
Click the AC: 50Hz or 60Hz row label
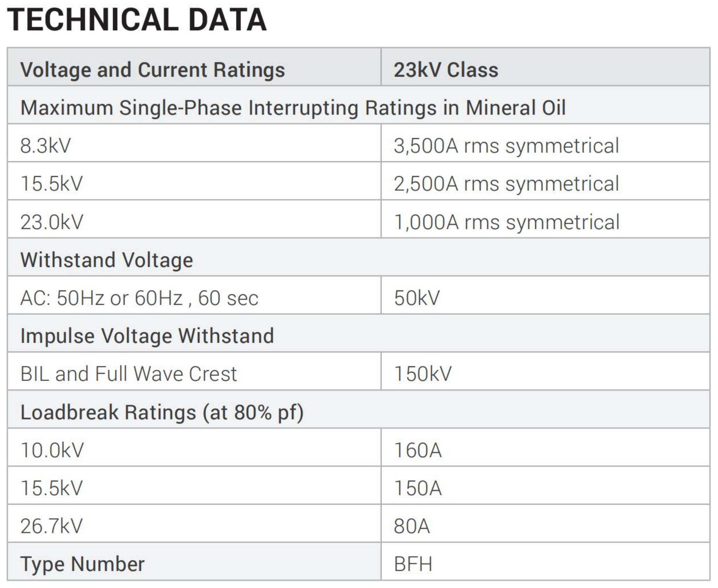click(x=139, y=298)
